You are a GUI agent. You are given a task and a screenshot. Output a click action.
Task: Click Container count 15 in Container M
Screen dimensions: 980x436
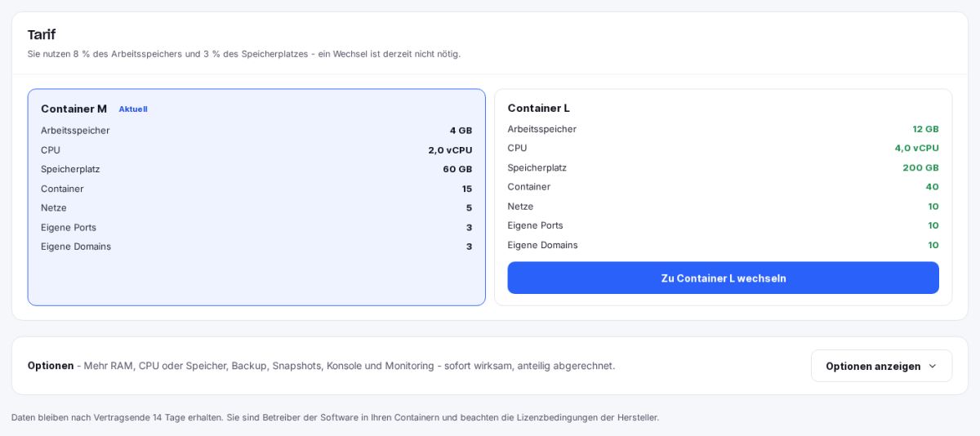pyautogui.click(x=467, y=189)
